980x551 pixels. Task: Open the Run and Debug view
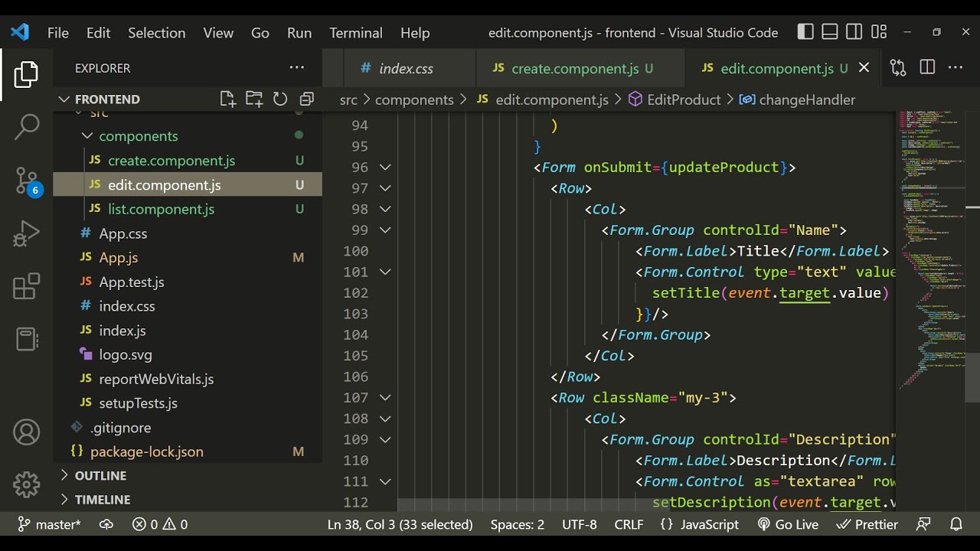(x=27, y=234)
